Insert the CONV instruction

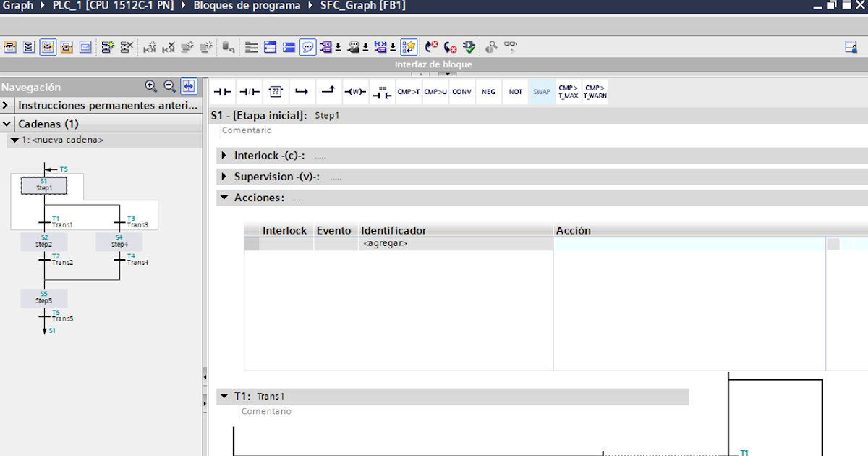pos(461,91)
